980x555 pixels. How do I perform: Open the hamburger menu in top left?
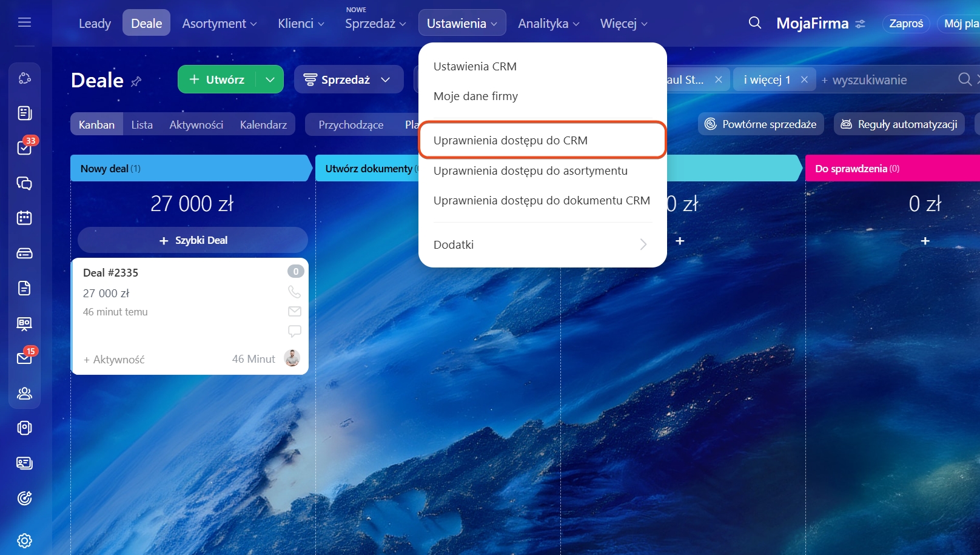pos(24,22)
